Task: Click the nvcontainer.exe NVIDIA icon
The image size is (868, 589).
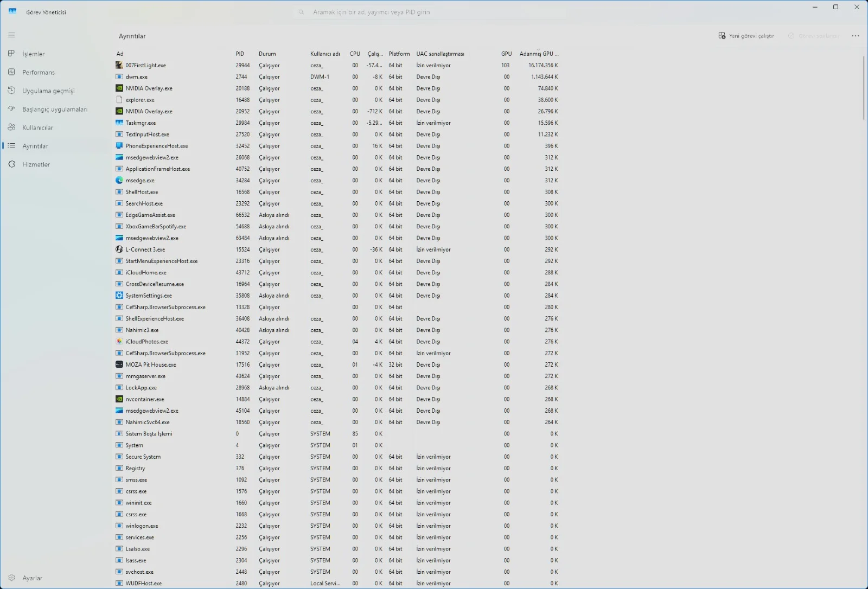Action: (x=119, y=399)
